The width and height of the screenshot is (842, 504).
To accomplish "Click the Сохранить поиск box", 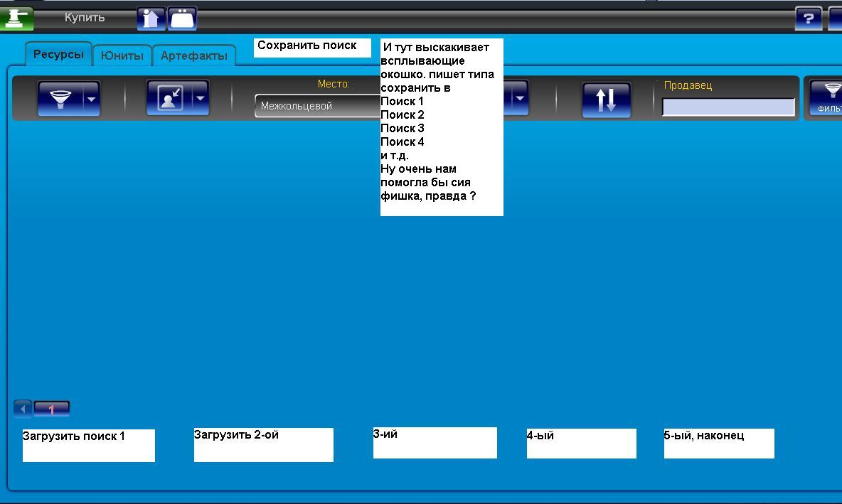I will [312, 48].
